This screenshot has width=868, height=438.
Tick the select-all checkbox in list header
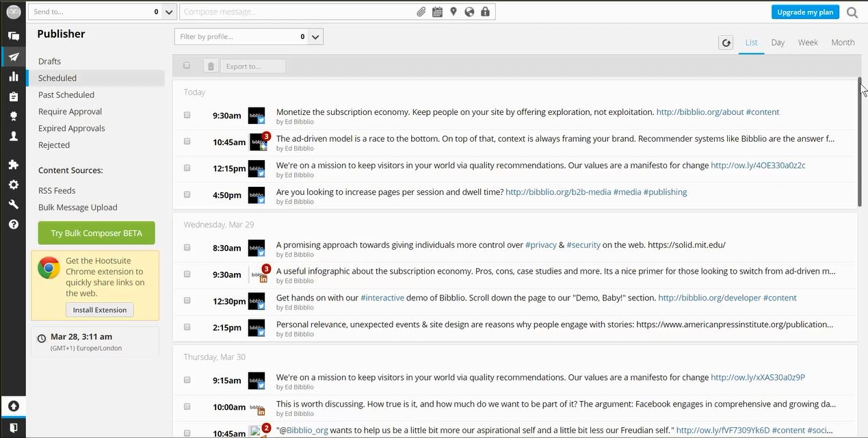(x=187, y=66)
